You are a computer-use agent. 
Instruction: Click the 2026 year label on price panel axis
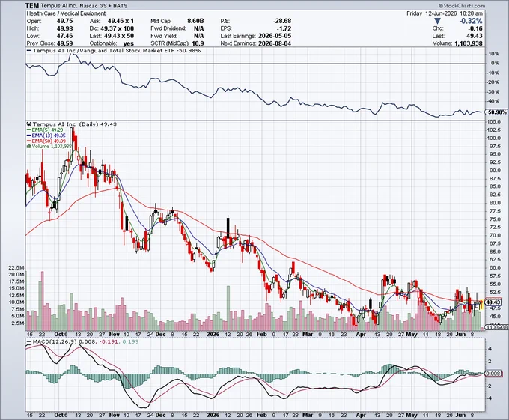tap(213, 334)
